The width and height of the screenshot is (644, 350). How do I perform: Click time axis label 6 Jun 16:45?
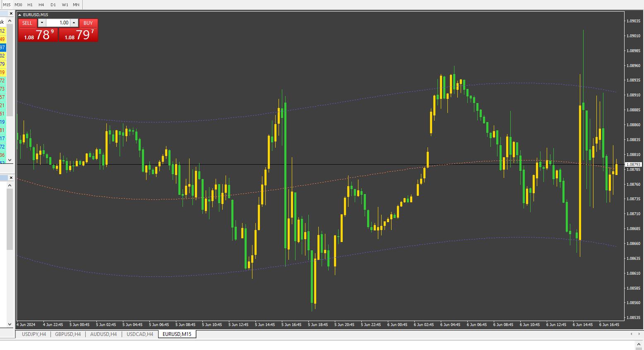(609, 325)
